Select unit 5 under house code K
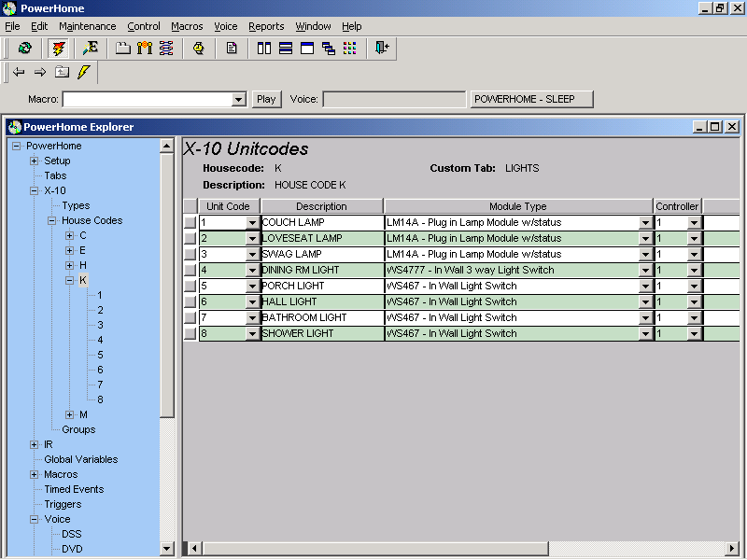The height and width of the screenshot is (560, 747). click(100, 355)
